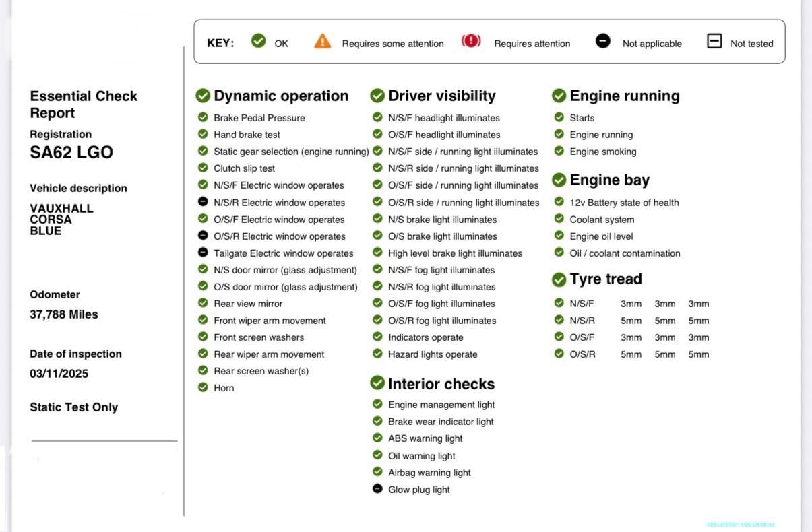Click the Static Test Only label
The height and width of the screenshot is (532, 812).
pyautogui.click(x=73, y=407)
